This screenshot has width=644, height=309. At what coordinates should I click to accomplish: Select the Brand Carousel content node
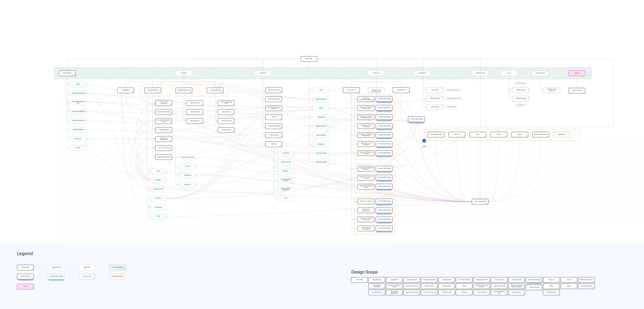pos(321,135)
